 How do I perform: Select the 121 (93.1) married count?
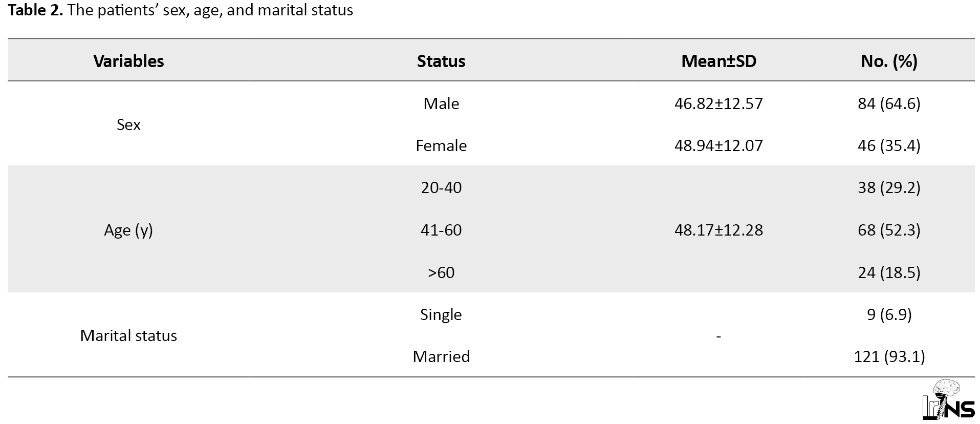[889, 356]
